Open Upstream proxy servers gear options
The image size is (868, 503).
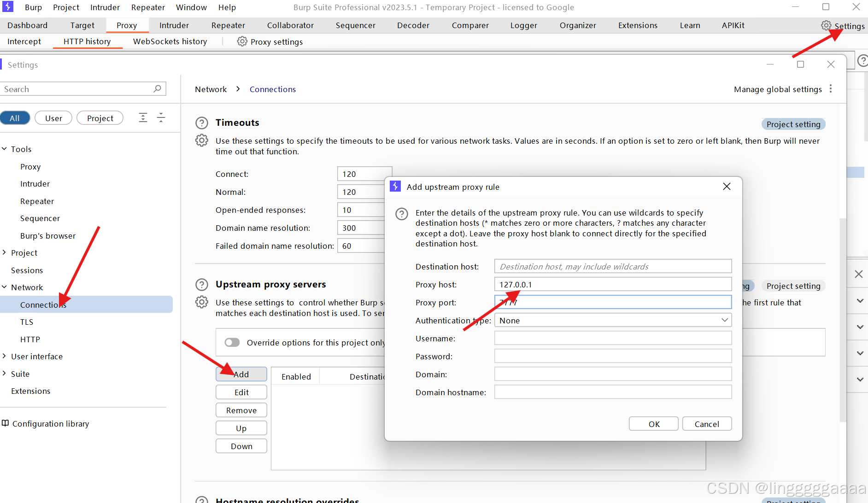202,302
